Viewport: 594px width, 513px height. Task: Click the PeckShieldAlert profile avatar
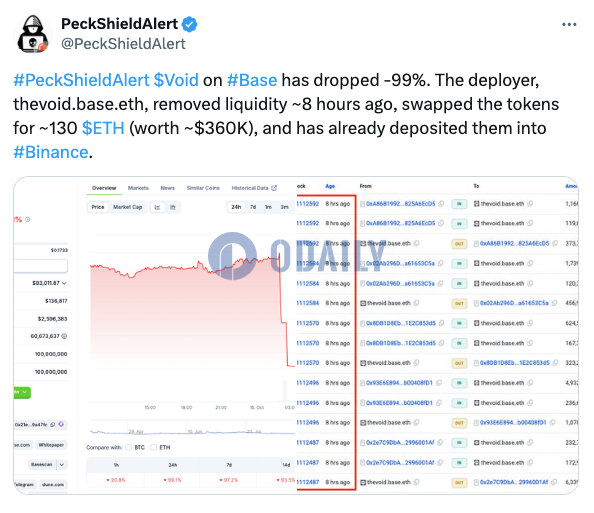[x=33, y=34]
